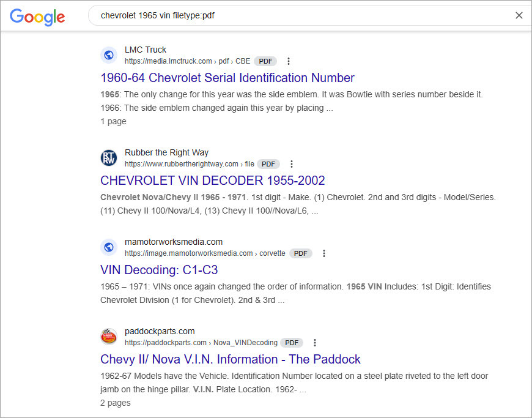
Task: Click snippet starting '1965: The only change'
Action: (x=292, y=101)
